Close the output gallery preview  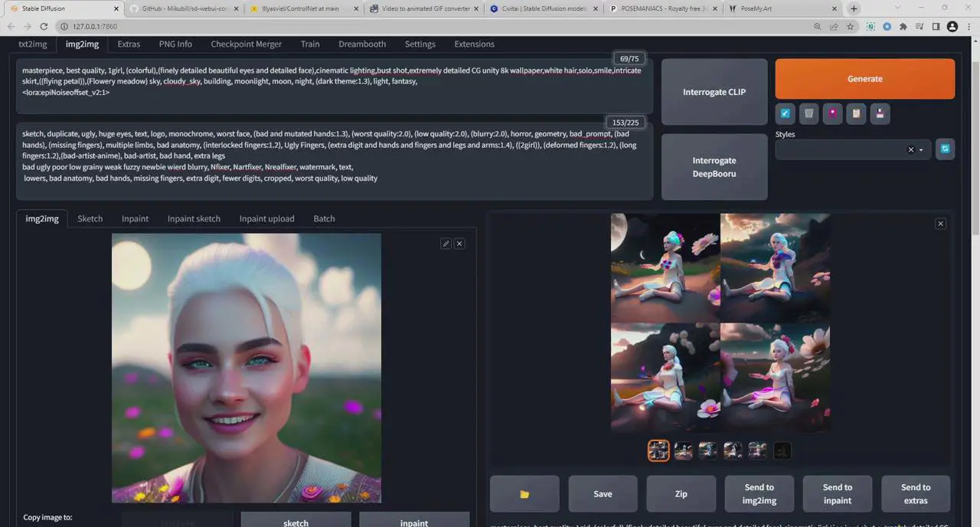point(941,224)
